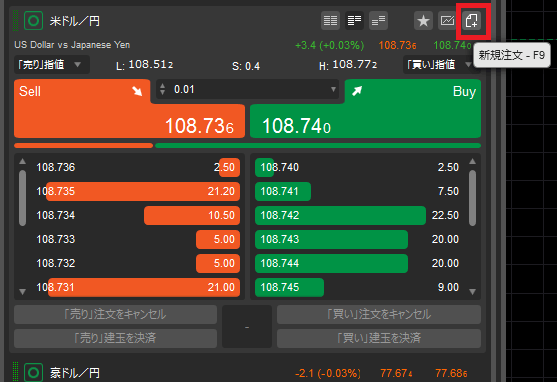
Task: Click the 77.686 ask price for 豪ドル/円
Action: [x=451, y=373]
